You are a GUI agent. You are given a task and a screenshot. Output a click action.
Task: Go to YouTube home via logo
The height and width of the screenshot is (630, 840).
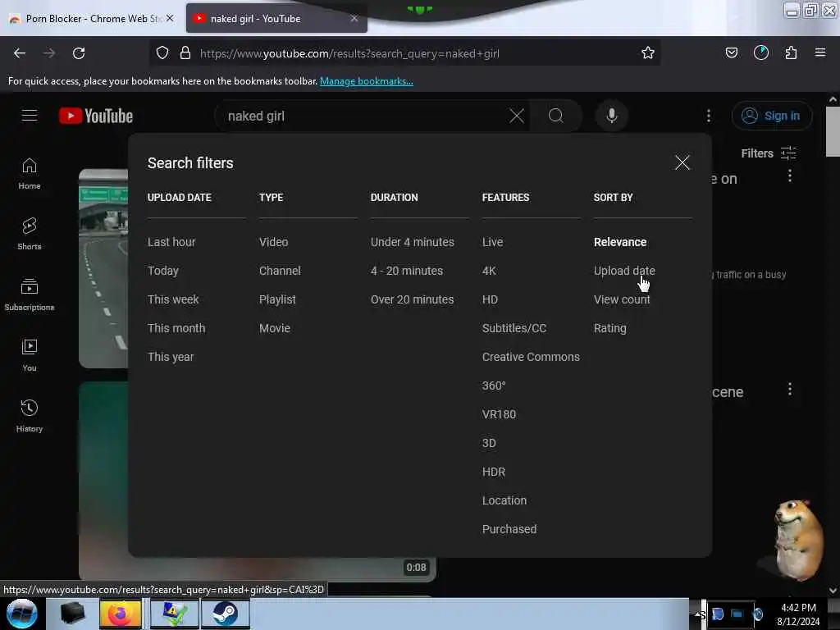coord(96,116)
